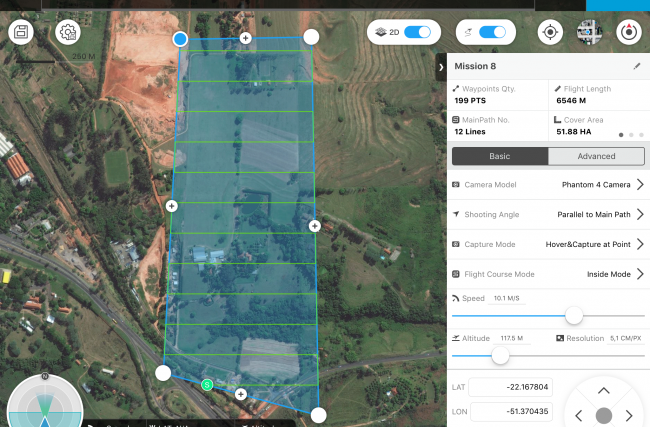Open the settings gear icon
This screenshot has height=427, width=650.
[x=68, y=32]
